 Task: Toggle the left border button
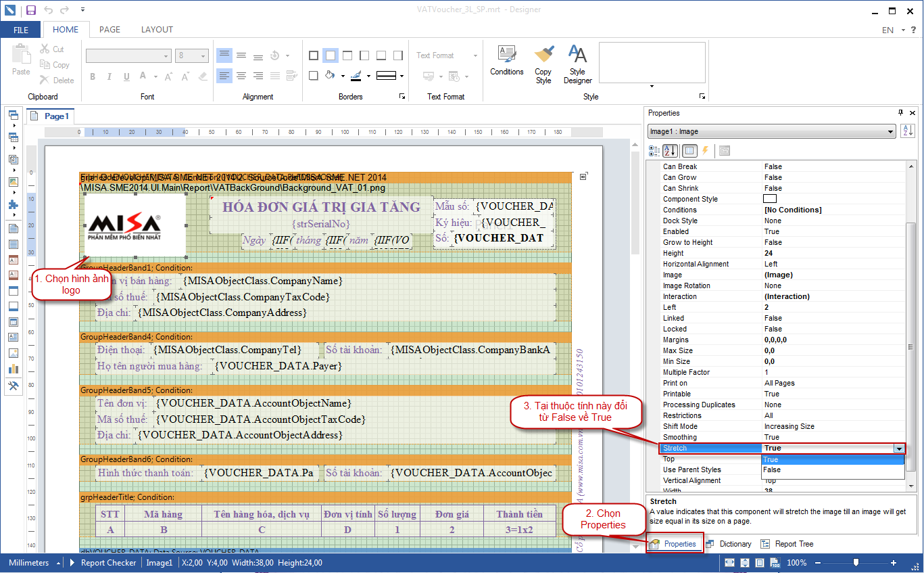pyautogui.click(x=364, y=55)
